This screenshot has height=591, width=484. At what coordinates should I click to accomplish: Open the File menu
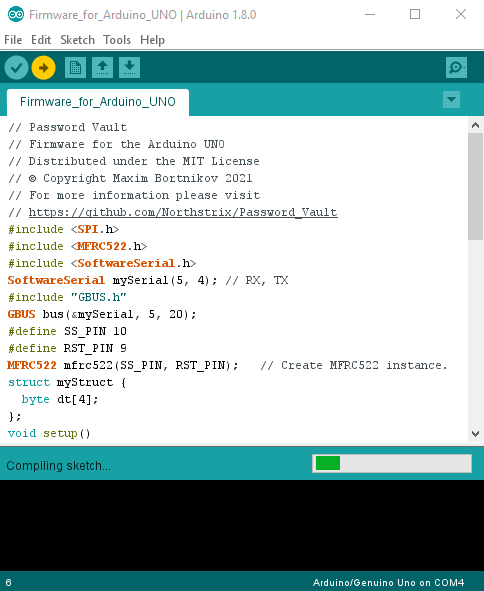(x=13, y=40)
